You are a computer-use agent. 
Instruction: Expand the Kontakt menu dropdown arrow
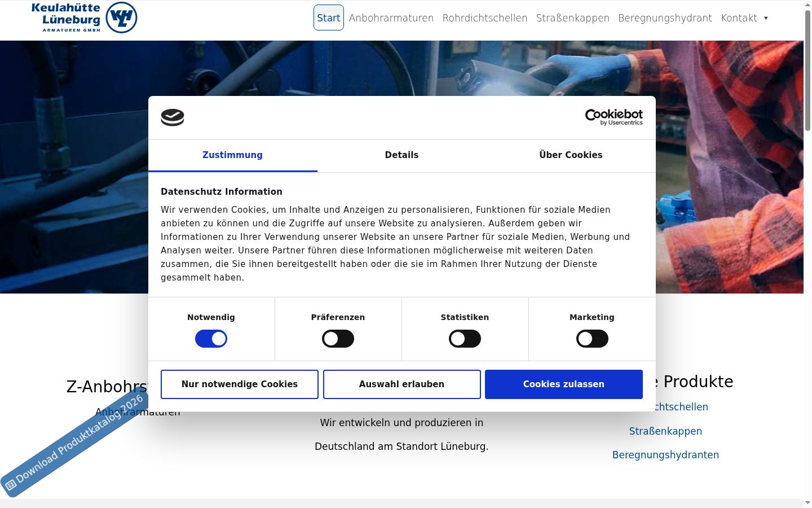click(766, 18)
